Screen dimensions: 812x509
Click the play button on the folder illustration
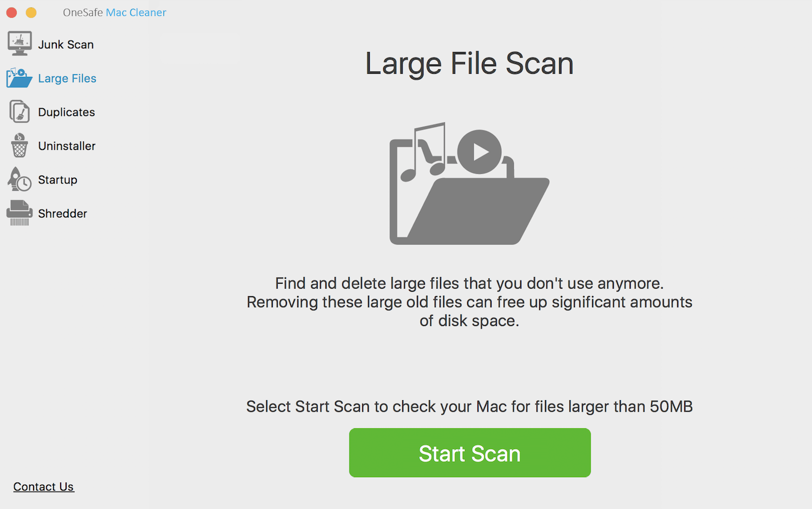tap(479, 152)
